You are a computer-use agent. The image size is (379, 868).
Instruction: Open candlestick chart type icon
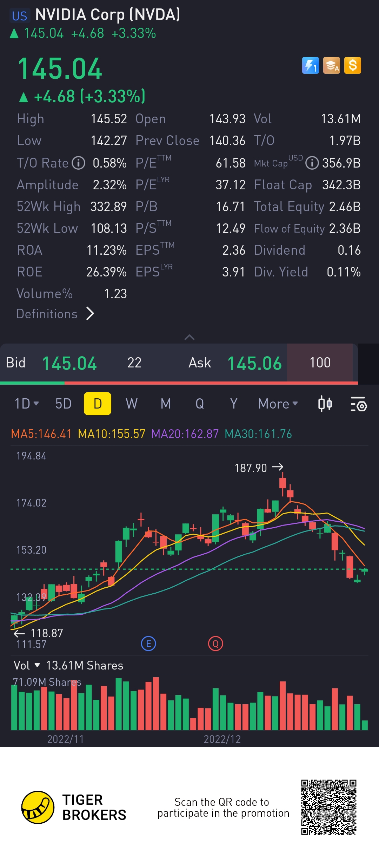[325, 404]
